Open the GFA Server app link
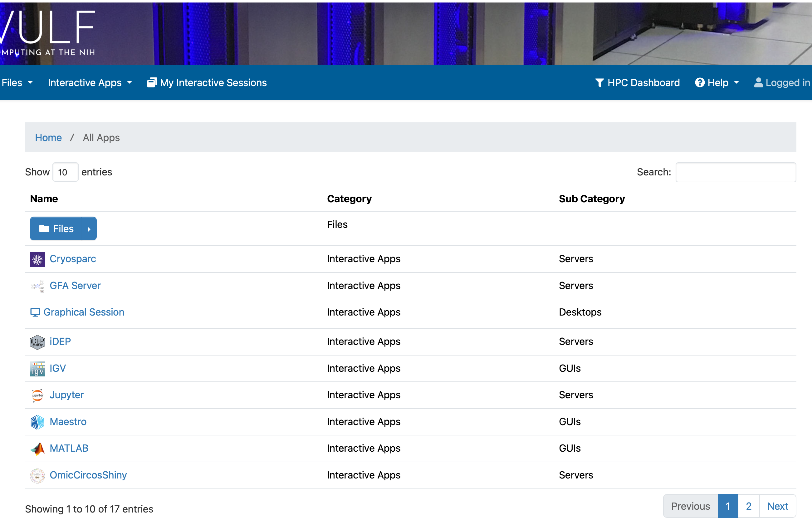812x525 pixels. pyautogui.click(x=75, y=285)
